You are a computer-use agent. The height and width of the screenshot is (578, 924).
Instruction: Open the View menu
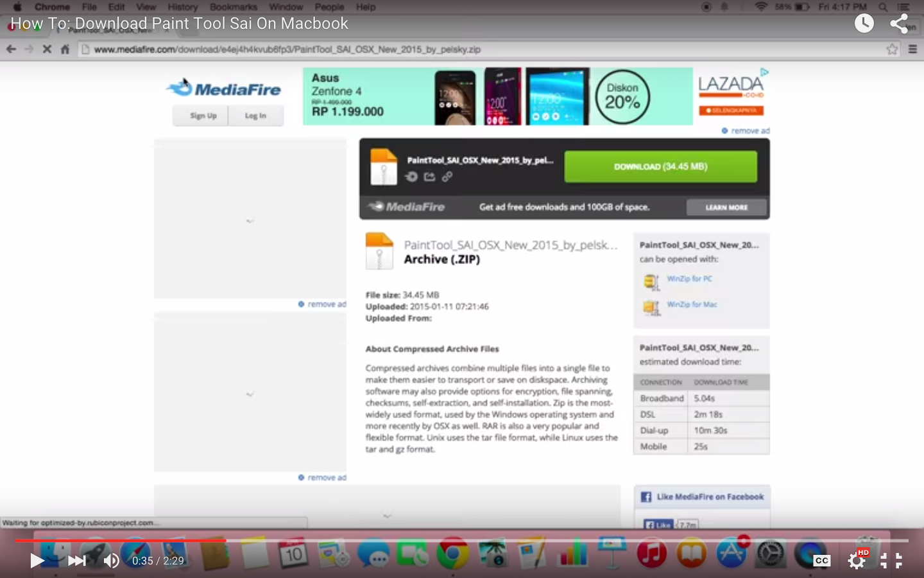pos(146,7)
